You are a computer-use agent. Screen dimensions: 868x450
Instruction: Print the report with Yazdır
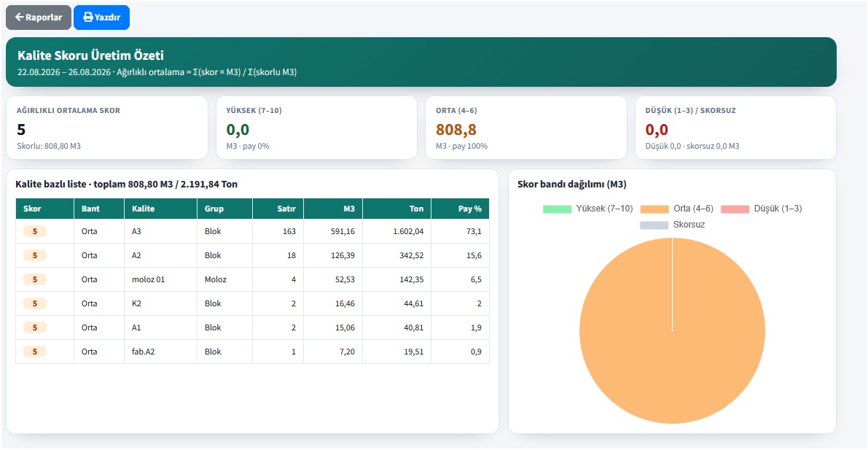tap(101, 18)
